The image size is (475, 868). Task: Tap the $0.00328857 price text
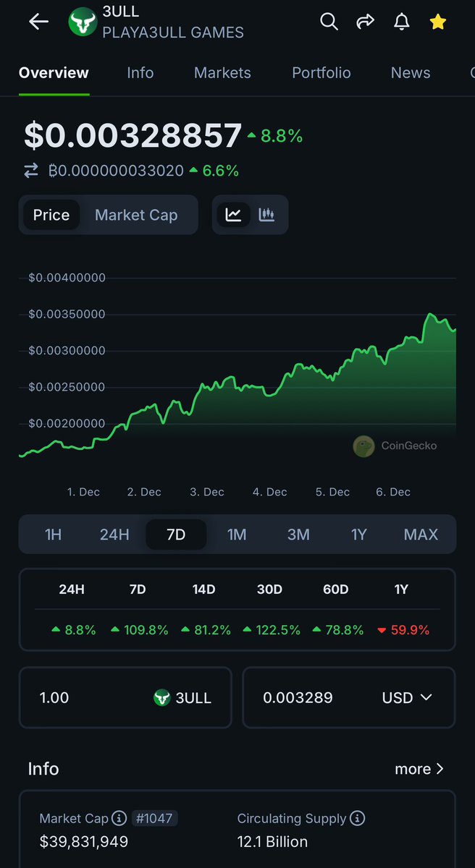coord(133,136)
